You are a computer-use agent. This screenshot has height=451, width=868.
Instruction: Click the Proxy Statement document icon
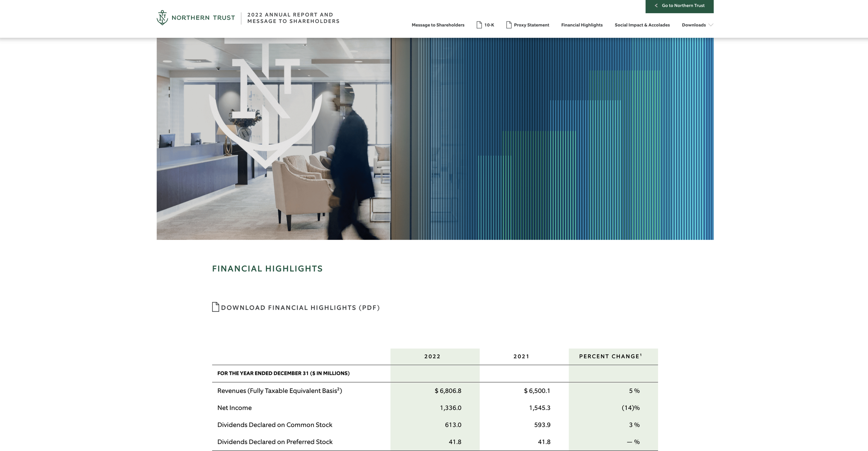[509, 25]
